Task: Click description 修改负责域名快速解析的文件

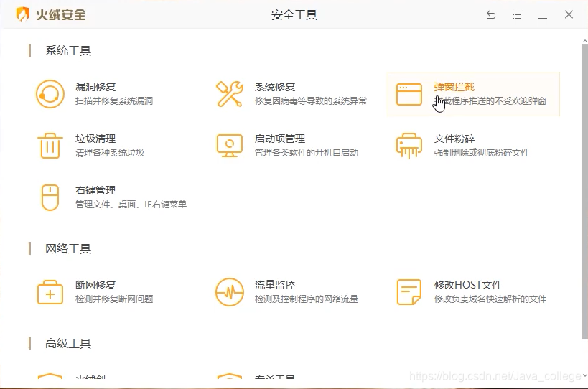Action: (x=490, y=299)
